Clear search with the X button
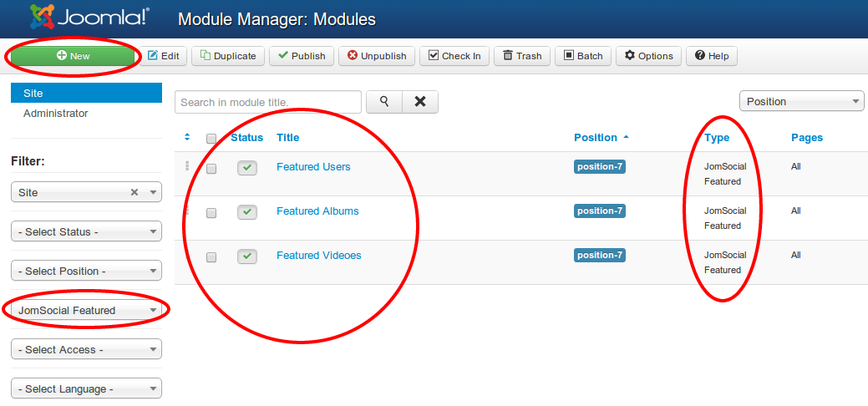This screenshot has width=868, height=406. (x=420, y=102)
